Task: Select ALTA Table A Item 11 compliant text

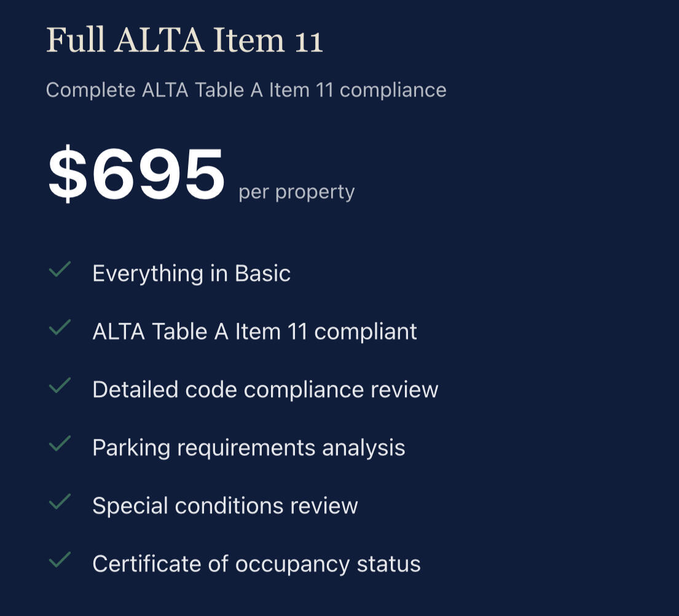Action: [254, 331]
